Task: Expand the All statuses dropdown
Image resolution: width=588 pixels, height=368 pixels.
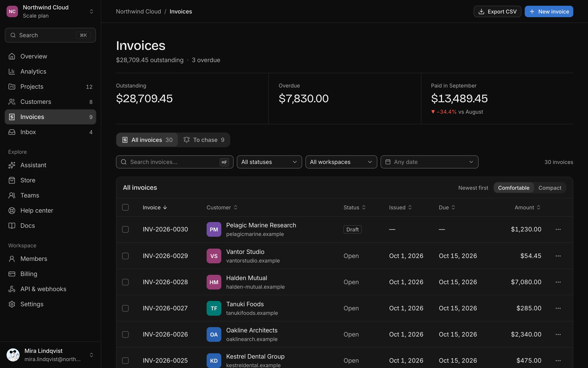Action: pyautogui.click(x=269, y=162)
